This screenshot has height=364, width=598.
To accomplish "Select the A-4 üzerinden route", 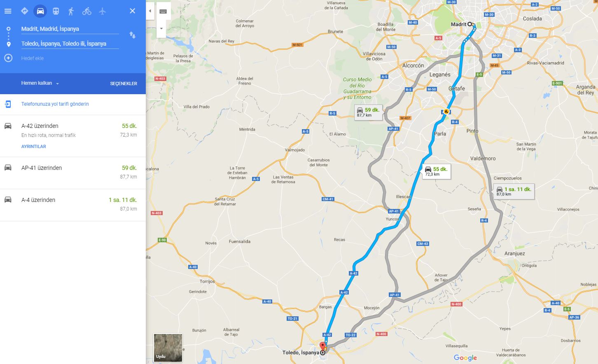I will click(x=73, y=205).
